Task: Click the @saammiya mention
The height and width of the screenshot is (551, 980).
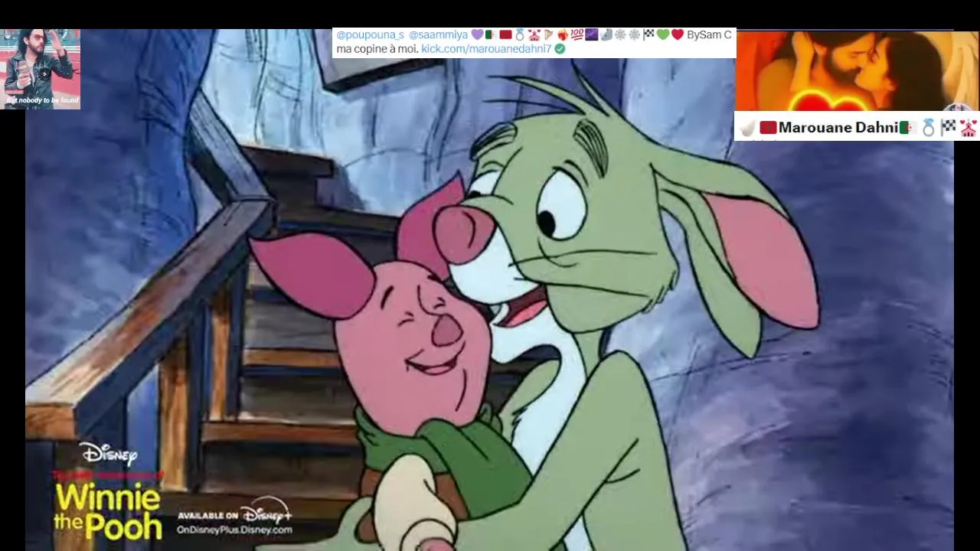Action: pos(438,35)
